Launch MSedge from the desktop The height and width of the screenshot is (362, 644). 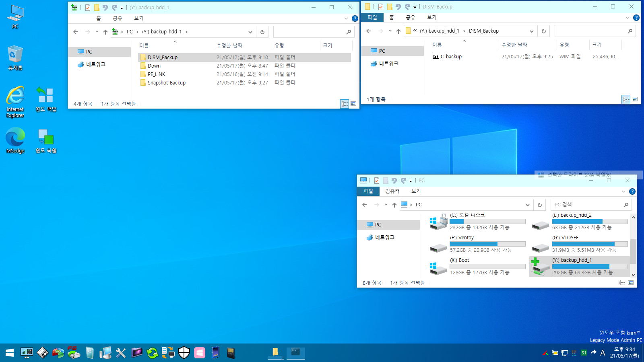(15, 140)
